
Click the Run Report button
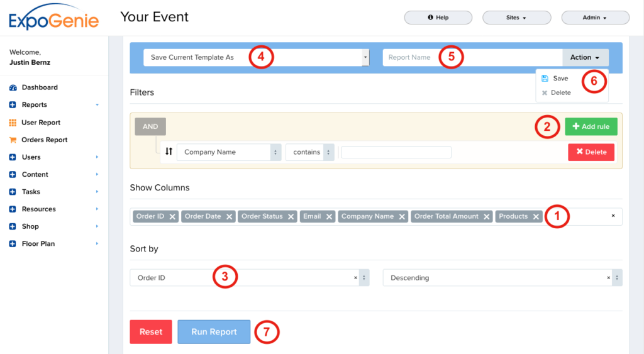[214, 332]
